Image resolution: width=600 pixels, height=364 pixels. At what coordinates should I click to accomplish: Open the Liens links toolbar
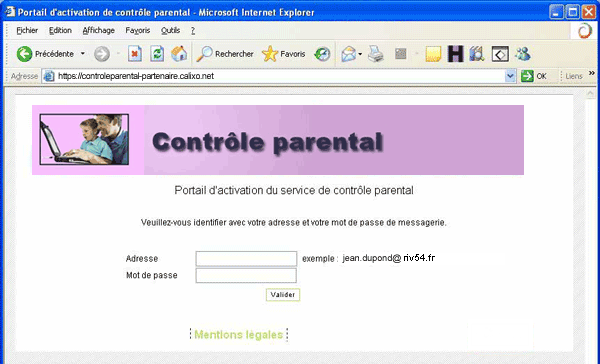point(574,76)
